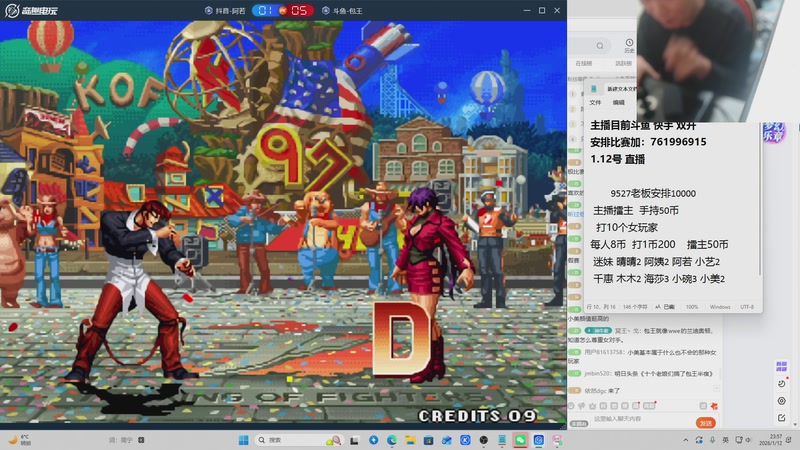Switch the 英 input method indicator

pos(726,440)
